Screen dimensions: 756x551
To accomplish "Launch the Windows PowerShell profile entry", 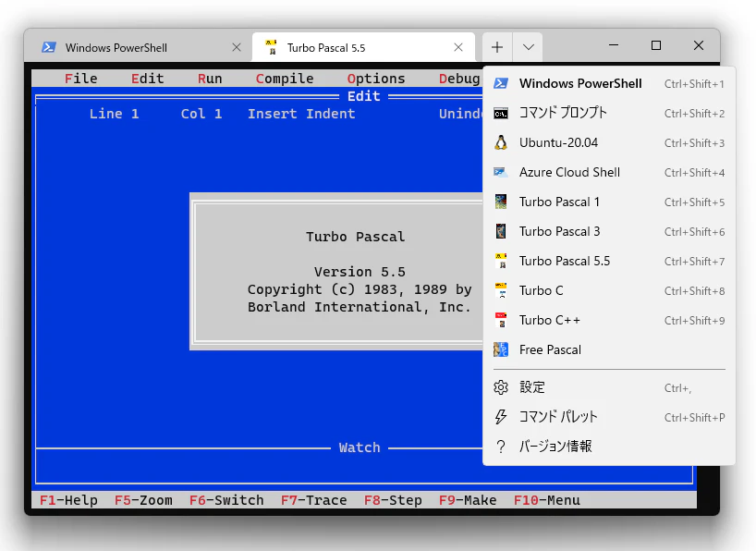I will point(609,83).
